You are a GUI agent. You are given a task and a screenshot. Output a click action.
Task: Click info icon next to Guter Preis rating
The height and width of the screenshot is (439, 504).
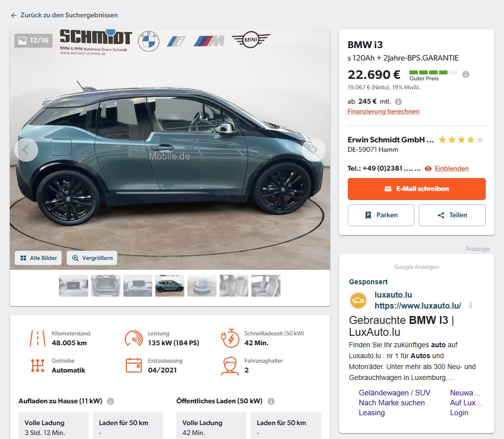(x=465, y=74)
